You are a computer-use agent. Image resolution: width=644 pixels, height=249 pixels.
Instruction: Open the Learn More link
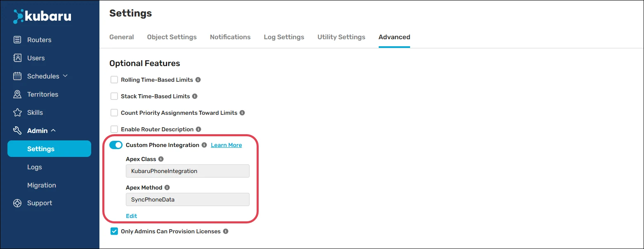click(x=226, y=145)
